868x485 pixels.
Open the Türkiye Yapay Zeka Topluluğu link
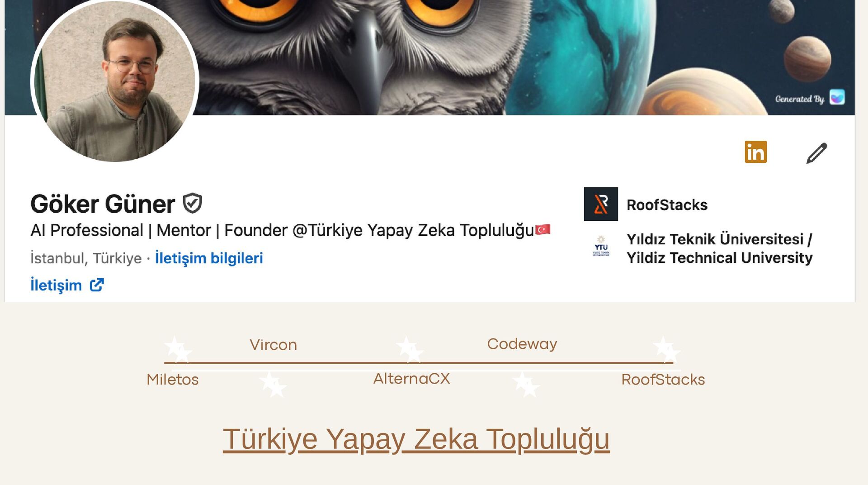(416, 439)
